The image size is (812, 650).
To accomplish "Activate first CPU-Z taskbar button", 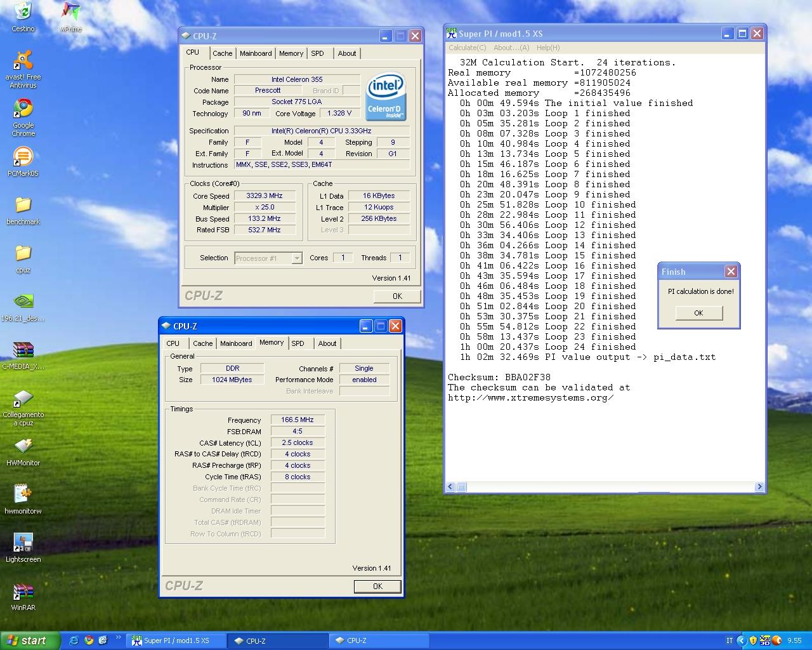I will coord(276,640).
